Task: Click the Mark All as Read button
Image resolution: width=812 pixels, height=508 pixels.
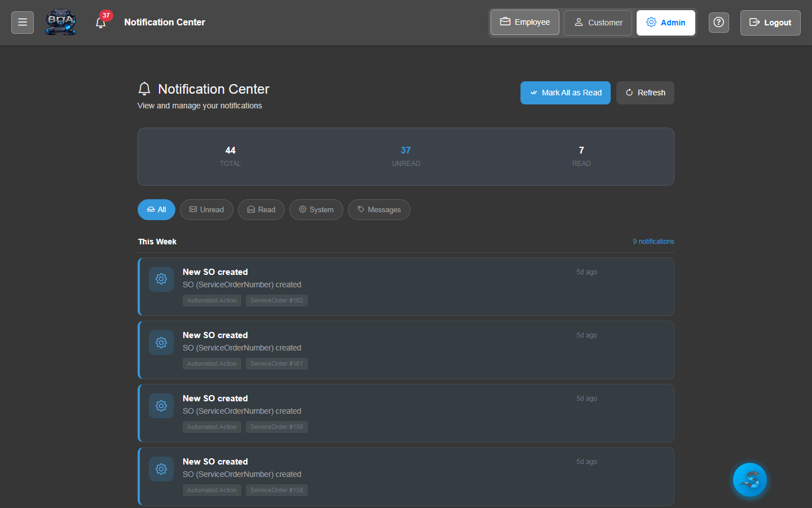Action: 565,93
